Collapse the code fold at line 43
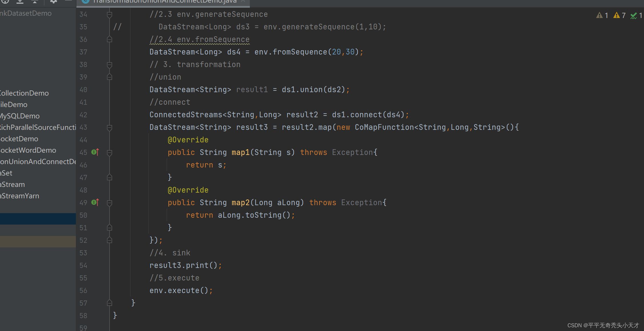The image size is (644, 331). click(109, 128)
